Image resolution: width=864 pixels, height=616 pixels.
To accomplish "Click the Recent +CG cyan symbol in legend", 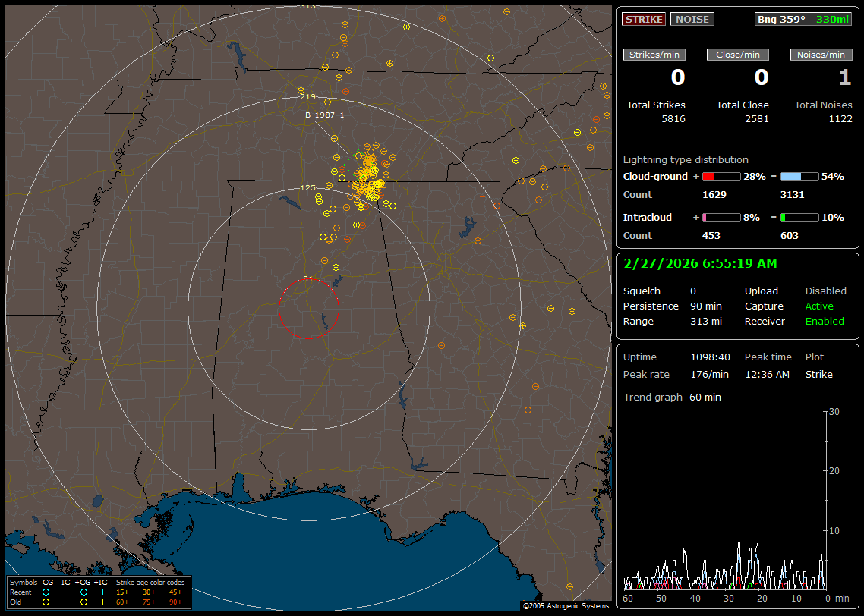I will (84, 592).
